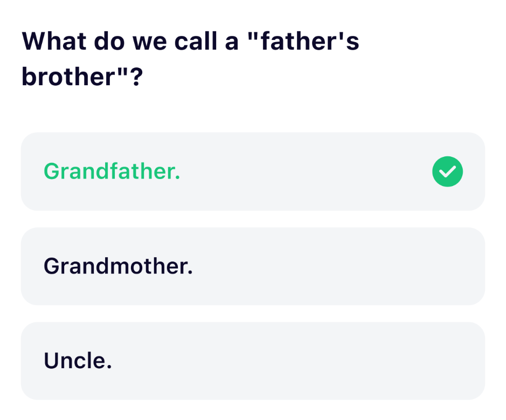Click the right end of the Grandmother row
Viewport: 506px width, 420px height.
click(453, 266)
